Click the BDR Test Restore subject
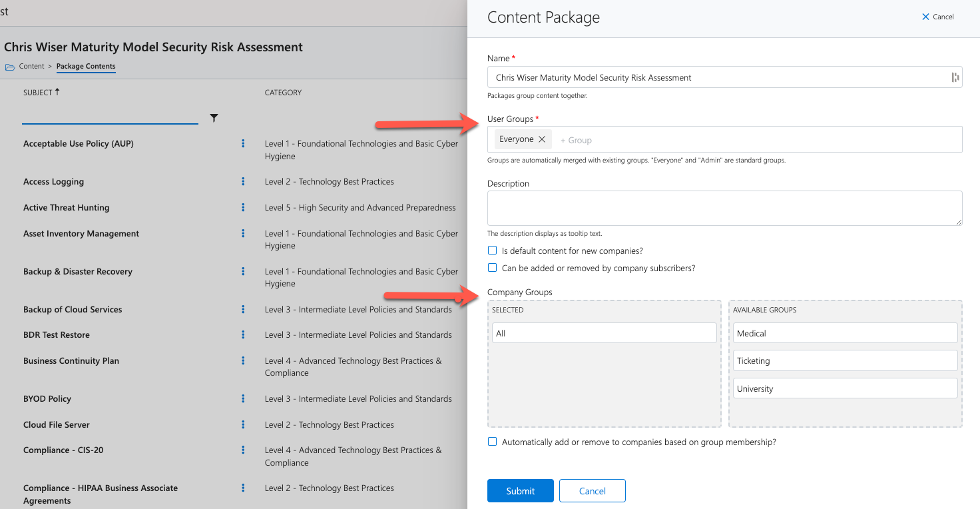The width and height of the screenshot is (980, 509). pyautogui.click(x=57, y=334)
